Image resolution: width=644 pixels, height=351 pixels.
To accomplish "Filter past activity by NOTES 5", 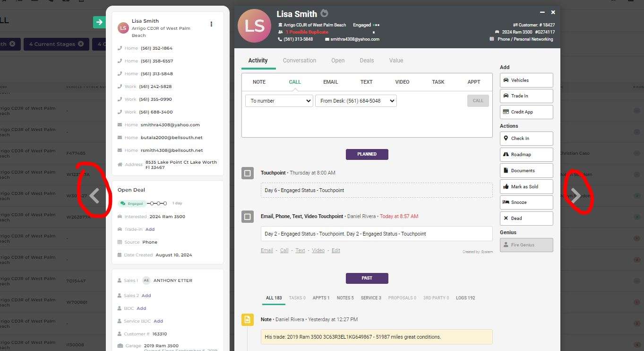I will [x=345, y=298].
